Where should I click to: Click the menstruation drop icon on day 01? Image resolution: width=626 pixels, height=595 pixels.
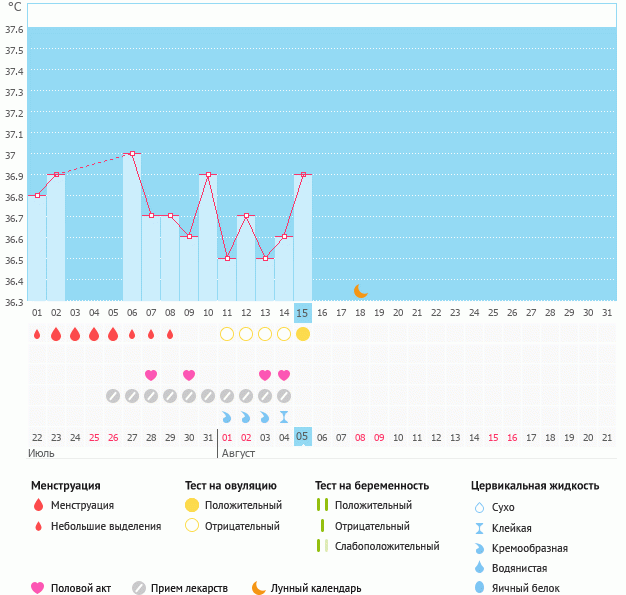37,334
